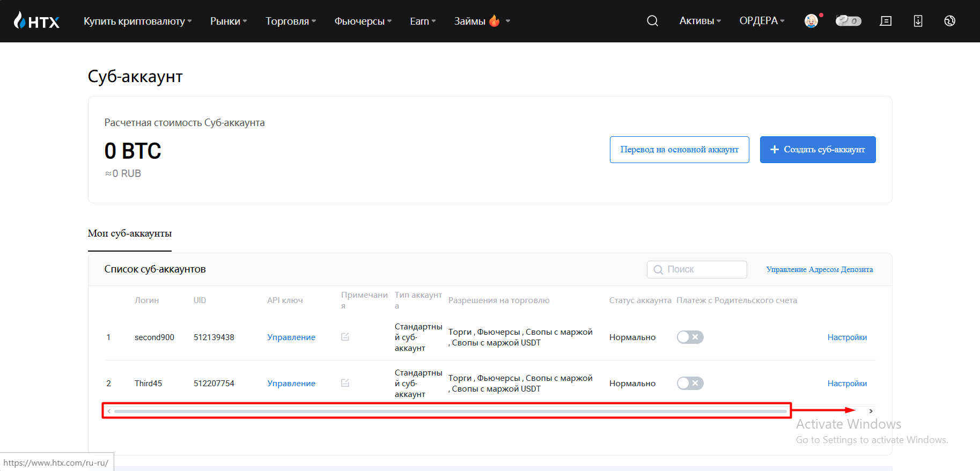The image size is (980, 471).
Task: Open the search magnifier icon in header
Action: (652, 21)
